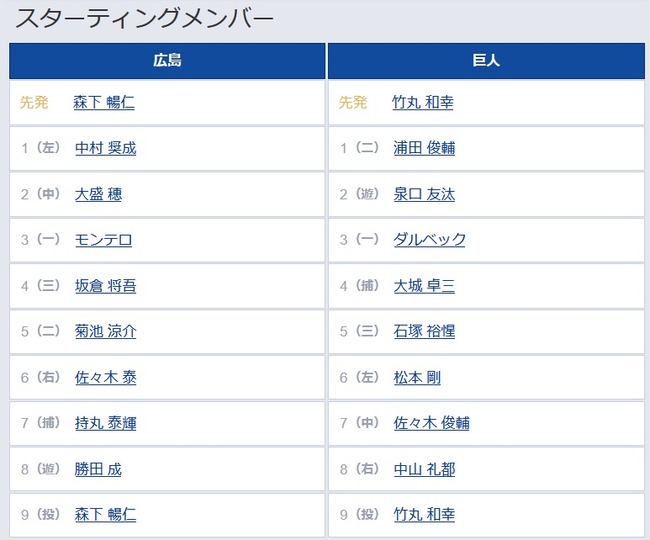Click the 広島 team column header

pyautogui.click(x=167, y=61)
